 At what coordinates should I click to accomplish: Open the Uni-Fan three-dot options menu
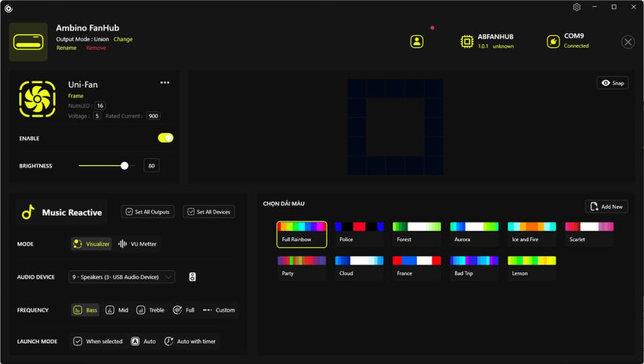point(165,82)
